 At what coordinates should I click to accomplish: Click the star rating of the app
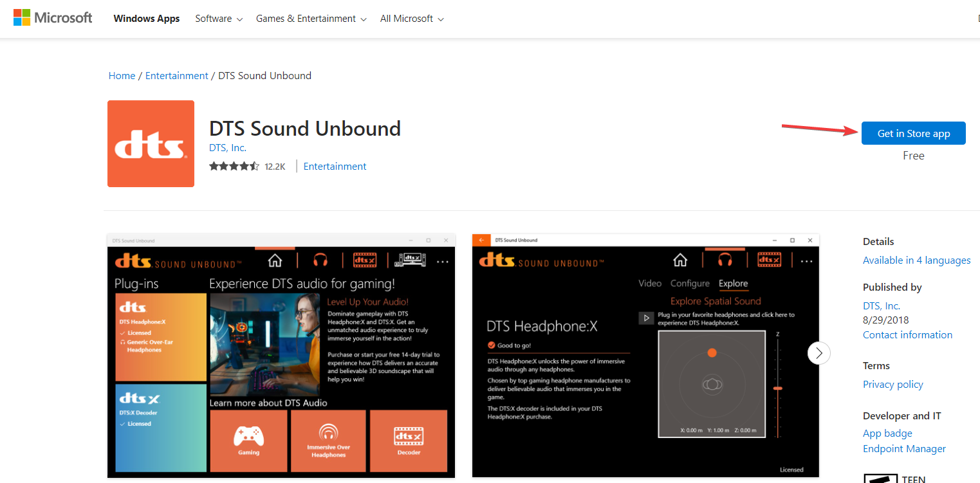[x=234, y=166]
